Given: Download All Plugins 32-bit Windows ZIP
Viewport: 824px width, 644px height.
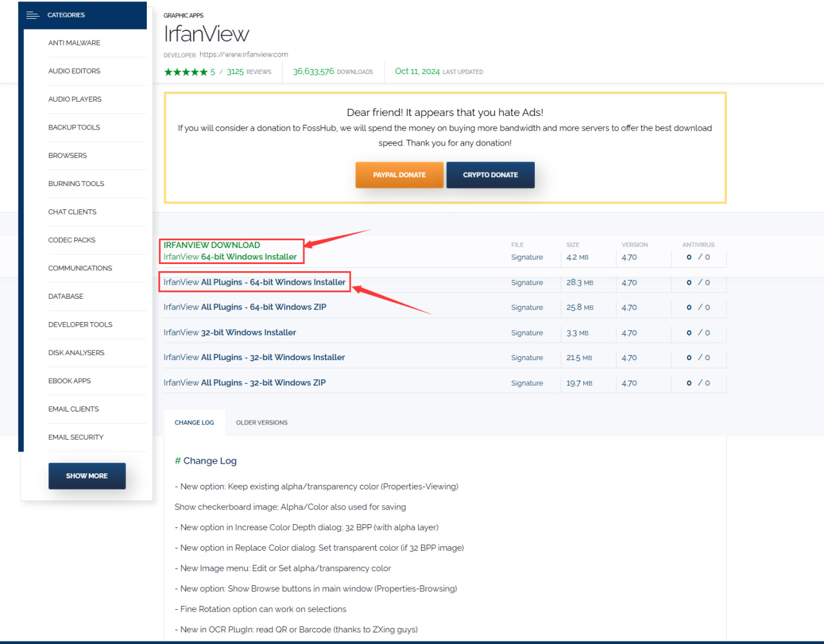Looking at the screenshot, I should point(245,383).
